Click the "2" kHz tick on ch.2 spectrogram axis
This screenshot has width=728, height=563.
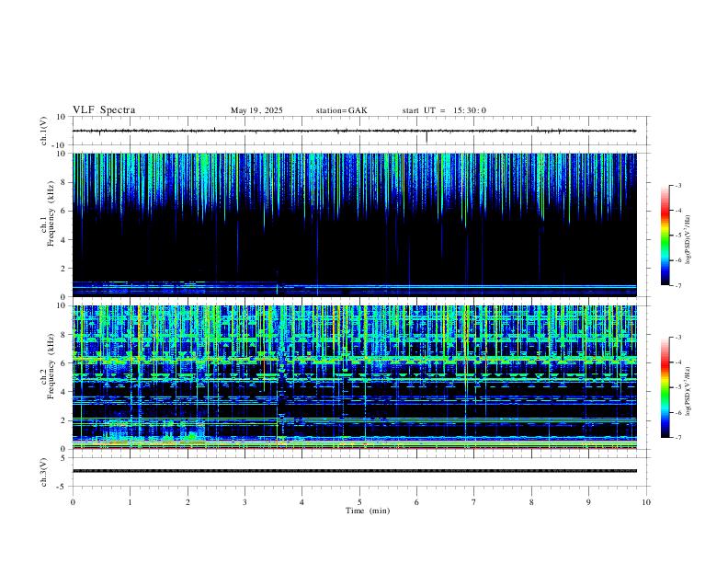click(64, 420)
